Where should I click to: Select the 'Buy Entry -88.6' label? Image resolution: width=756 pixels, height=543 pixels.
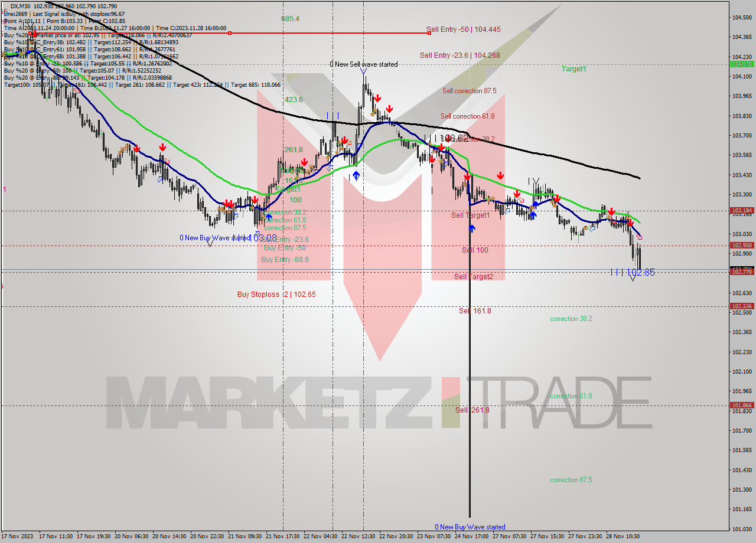coord(285,260)
